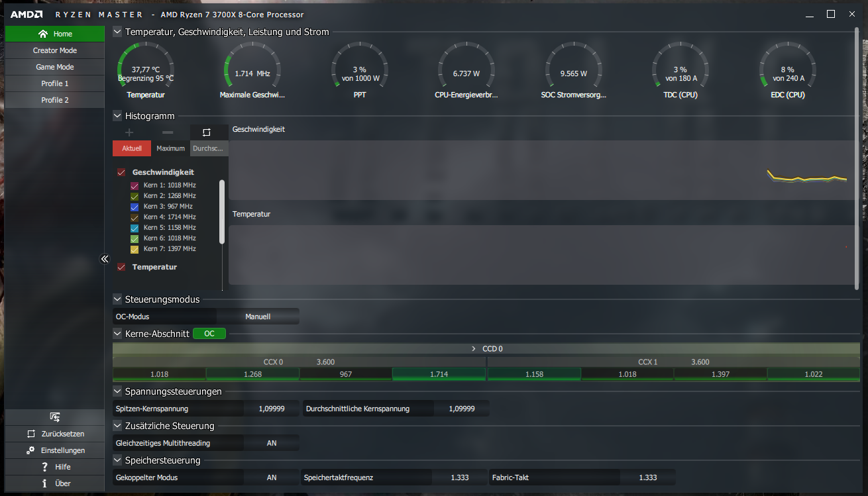The width and height of the screenshot is (868, 496).
Task: Select the Aktuell histogram tab
Action: coord(132,148)
